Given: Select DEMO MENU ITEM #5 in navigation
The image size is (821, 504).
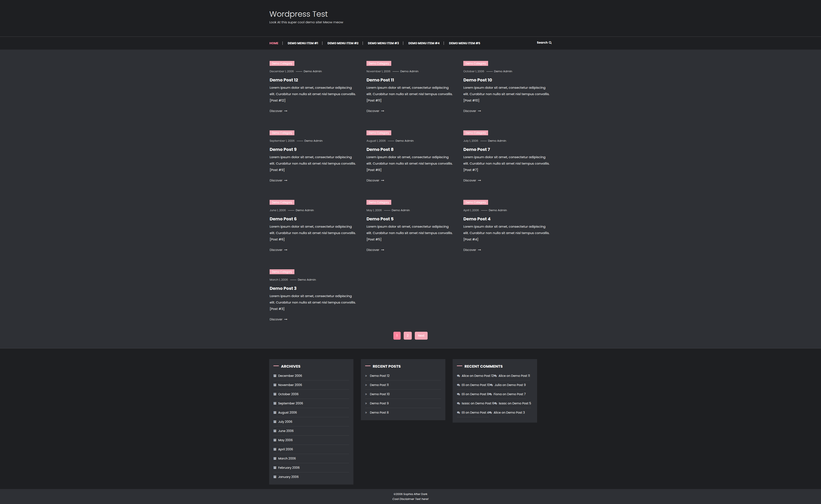Looking at the screenshot, I should pyautogui.click(x=464, y=43).
